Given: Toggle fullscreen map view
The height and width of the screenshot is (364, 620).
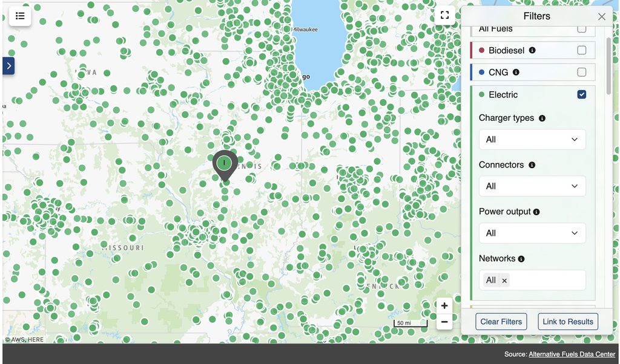Looking at the screenshot, I should (x=444, y=15).
